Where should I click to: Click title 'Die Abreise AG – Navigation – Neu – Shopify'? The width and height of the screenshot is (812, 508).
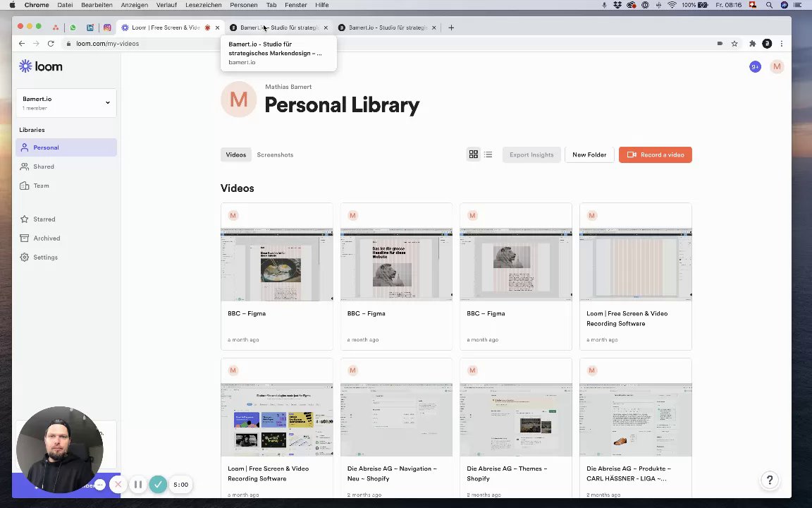point(392,474)
